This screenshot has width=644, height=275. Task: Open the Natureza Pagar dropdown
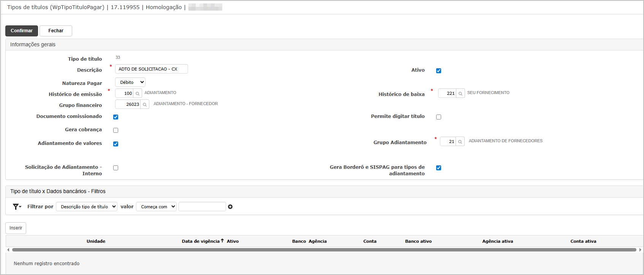130,82
